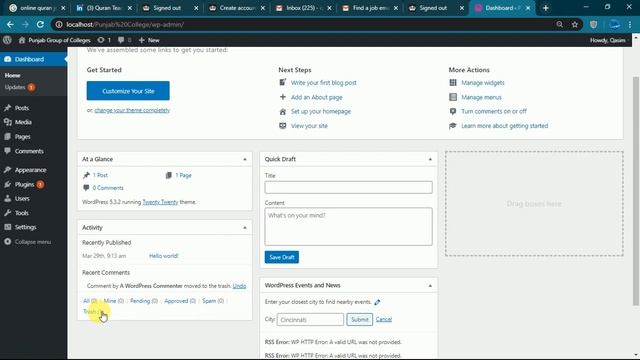640x360 pixels.
Task: Undo the trashed comment
Action: pos(239,286)
